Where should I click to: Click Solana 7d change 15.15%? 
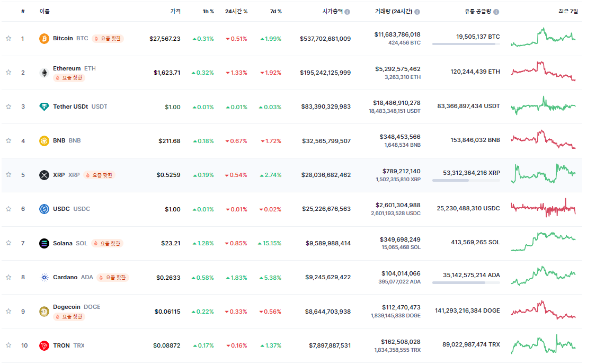(x=270, y=243)
